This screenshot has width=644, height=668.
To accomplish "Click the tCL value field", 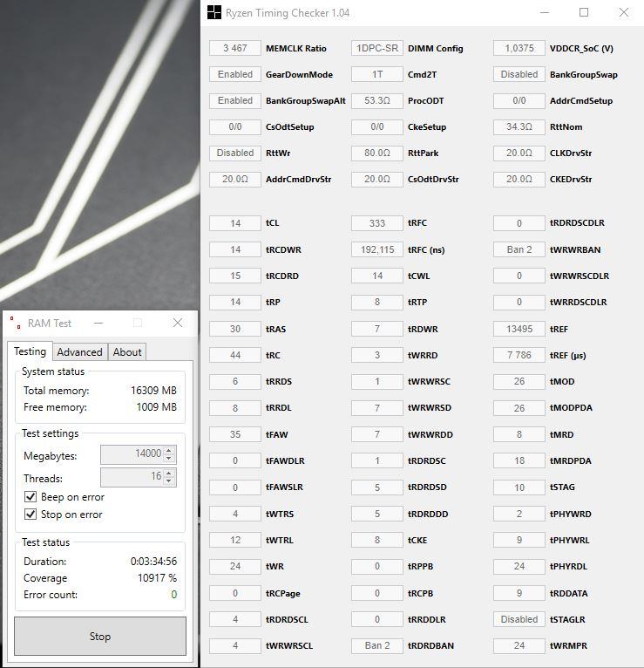I will point(235,223).
